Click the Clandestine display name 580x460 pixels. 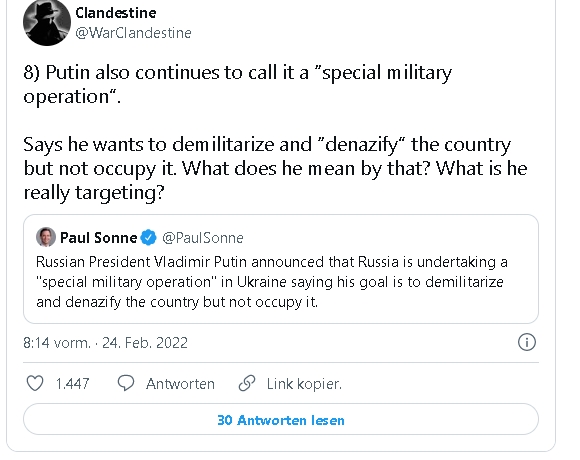[x=116, y=13]
